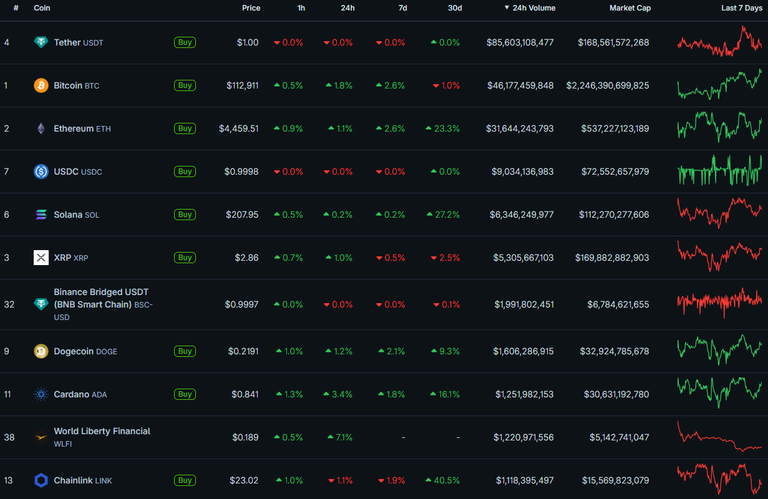768x499 pixels.
Task: Select Solana 30d change 27.2%
Action: (443, 214)
